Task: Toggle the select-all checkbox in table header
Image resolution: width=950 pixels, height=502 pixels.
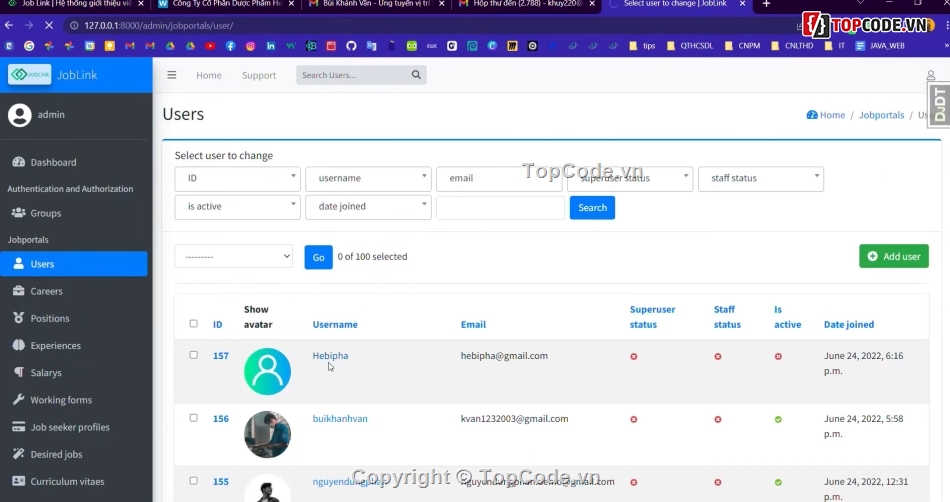Action: [x=193, y=323]
